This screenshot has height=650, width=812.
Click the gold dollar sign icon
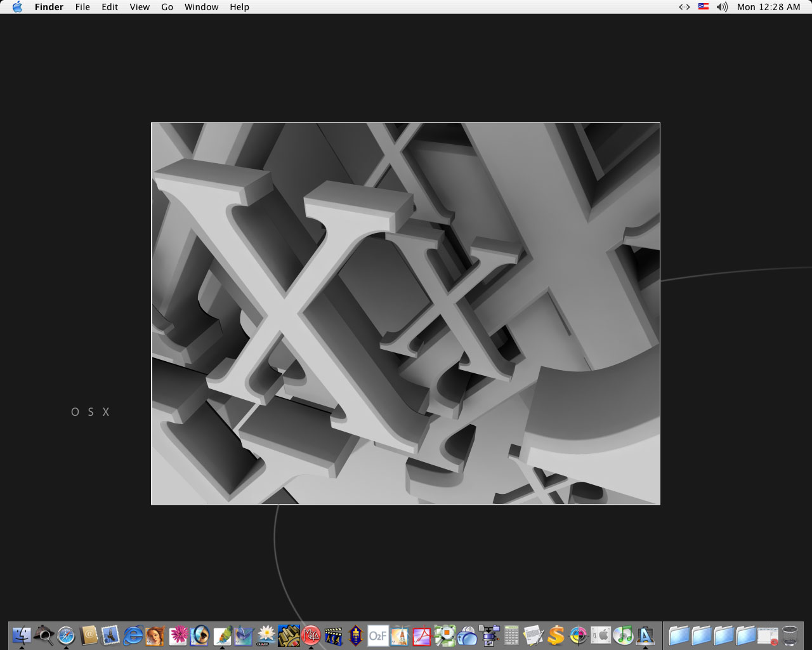[x=556, y=635]
